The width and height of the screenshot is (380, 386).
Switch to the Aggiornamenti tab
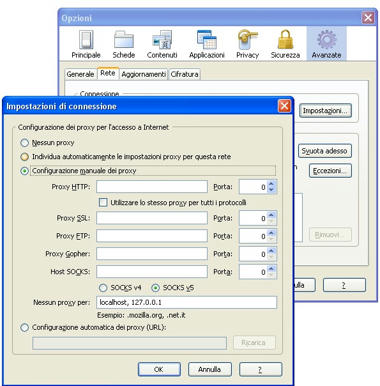143,74
